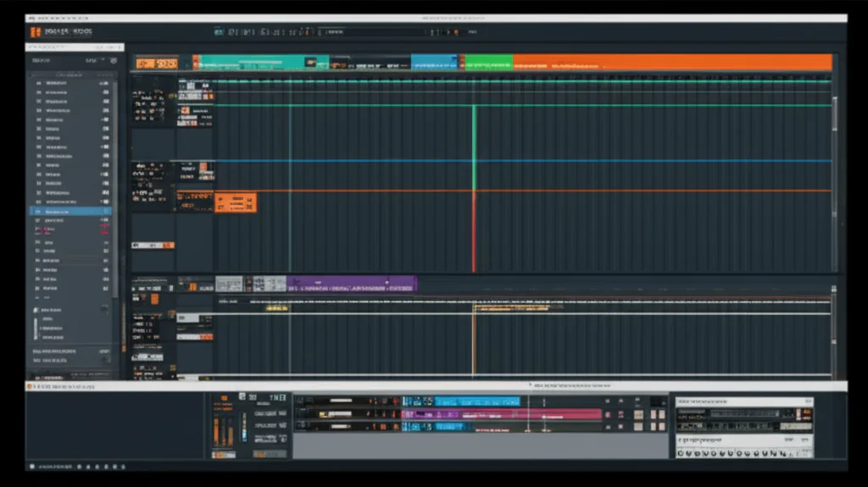The image size is (868, 487).
Task: Click the orange icon in the bottom panel title bar
Action: (30, 386)
